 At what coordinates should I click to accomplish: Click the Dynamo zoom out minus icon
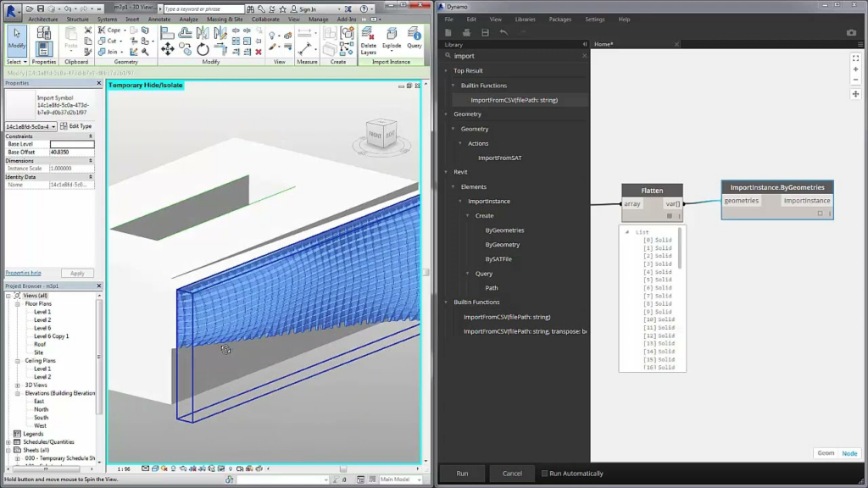pos(856,80)
